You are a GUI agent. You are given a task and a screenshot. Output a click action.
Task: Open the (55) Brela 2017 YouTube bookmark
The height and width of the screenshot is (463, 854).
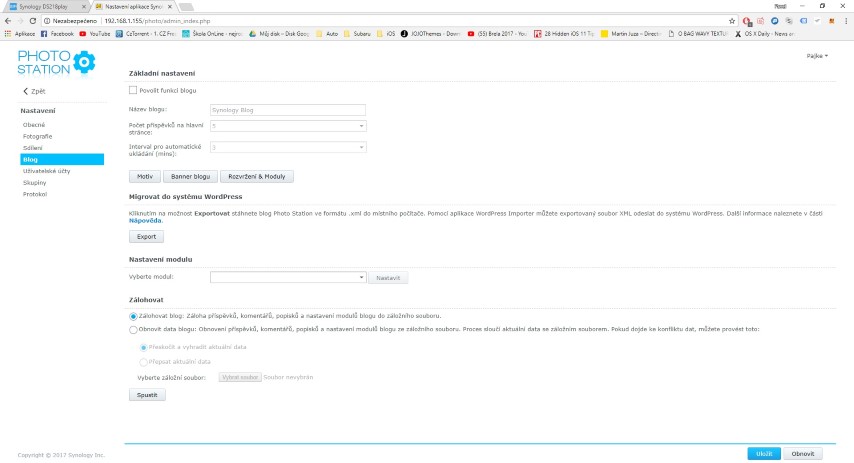tap(497, 34)
